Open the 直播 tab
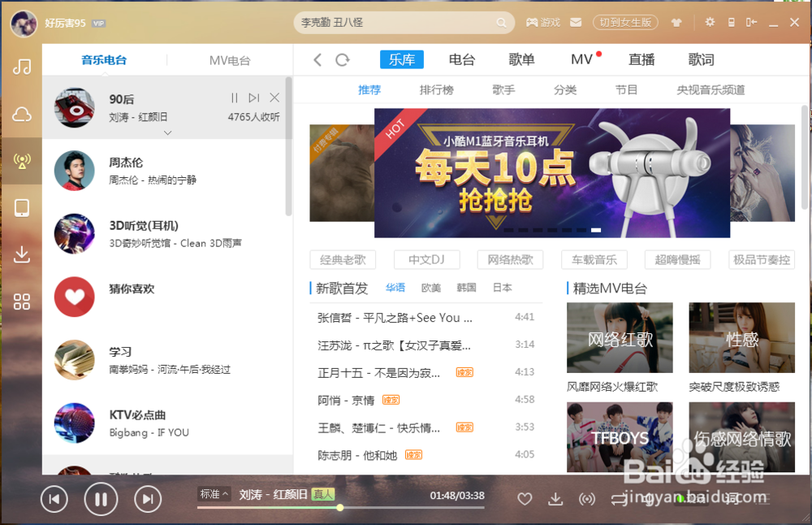 pos(641,59)
